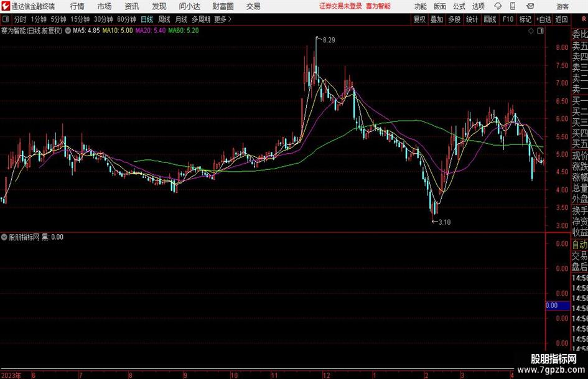Open the customer service headset icon

pyautogui.click(x=498, y=6)
